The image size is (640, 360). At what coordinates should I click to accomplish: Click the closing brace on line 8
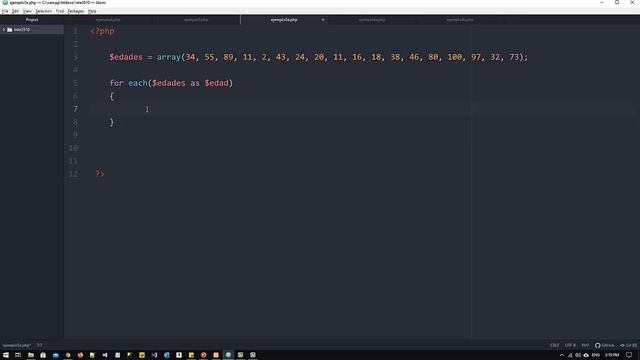pos(112,122)
